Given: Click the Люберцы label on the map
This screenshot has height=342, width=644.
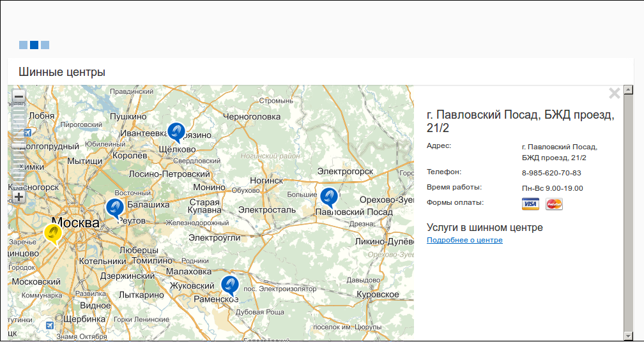Looking at the screenshot, I should point(139,250).
